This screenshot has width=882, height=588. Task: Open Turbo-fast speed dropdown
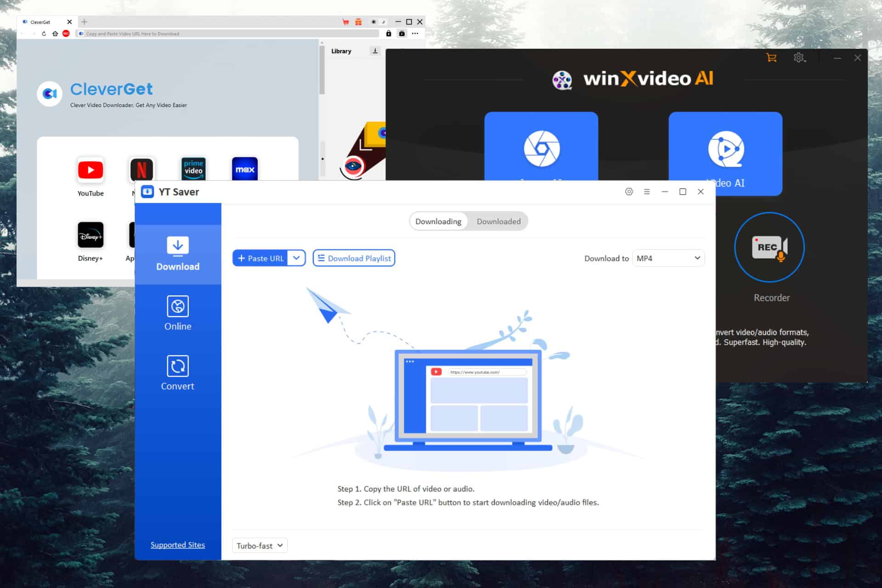coord(260,545)
